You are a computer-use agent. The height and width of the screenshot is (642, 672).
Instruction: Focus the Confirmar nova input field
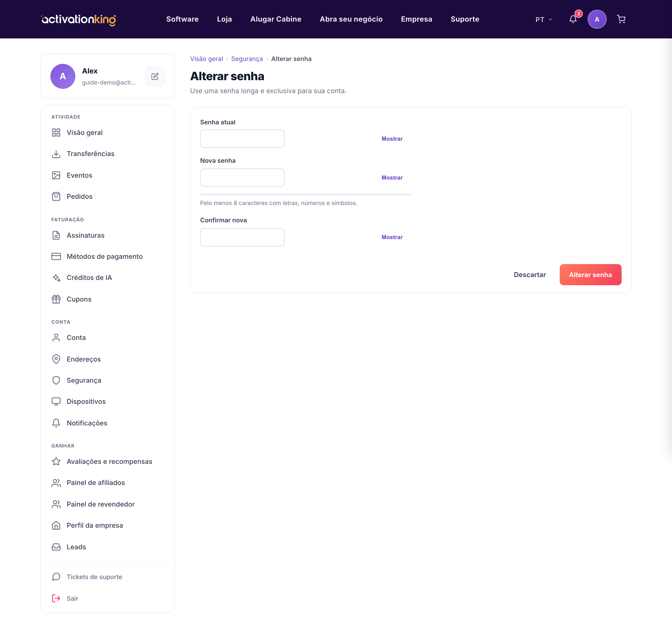click(242, 237)
